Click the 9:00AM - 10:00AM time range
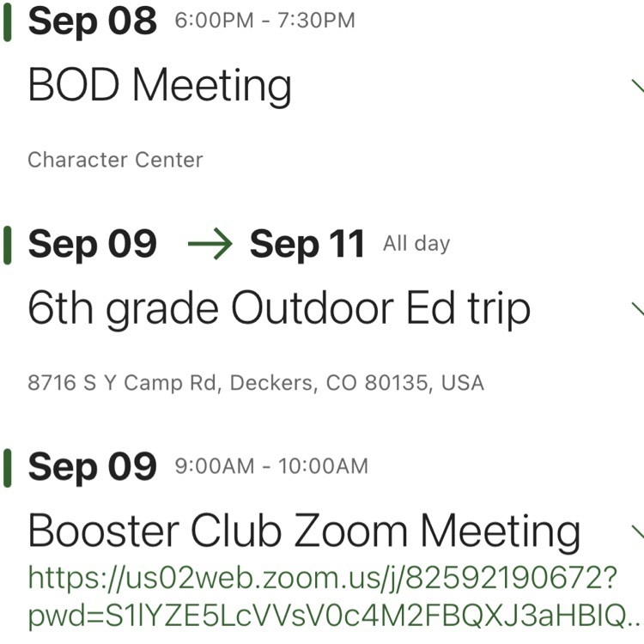This screenshot has width=644, height=644. 271,466
